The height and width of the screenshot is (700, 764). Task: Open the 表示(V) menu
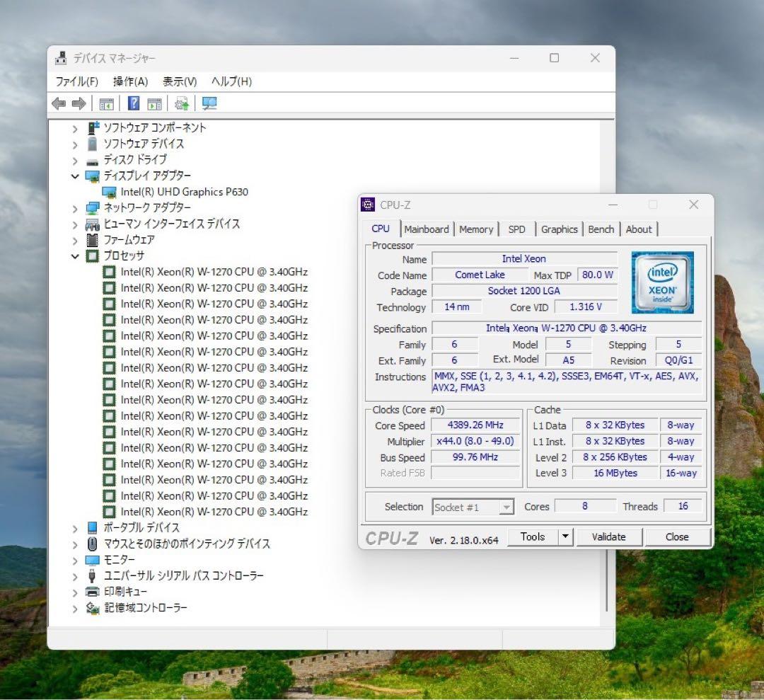point(180,81)
